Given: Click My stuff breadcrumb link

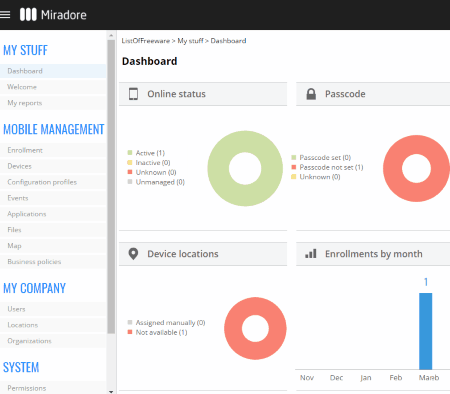Looking at the screenshot, I should 190,41.
